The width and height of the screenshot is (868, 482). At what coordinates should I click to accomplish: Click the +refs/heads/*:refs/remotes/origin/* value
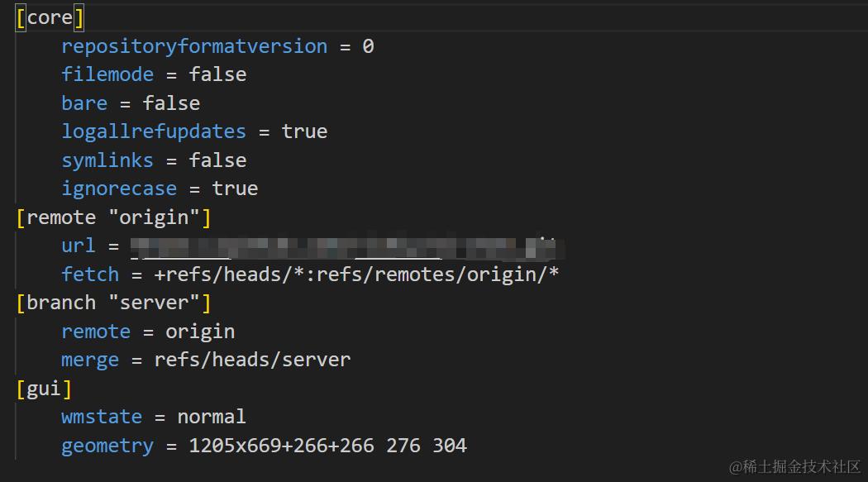point(356,274)
